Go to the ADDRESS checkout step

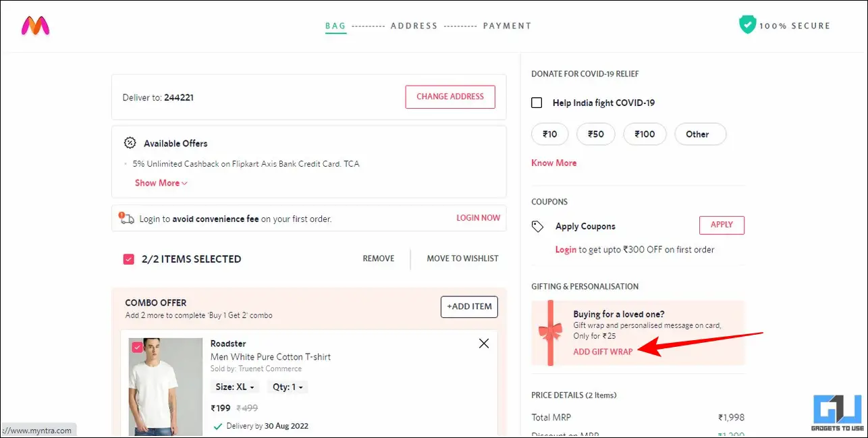point(414,26)
